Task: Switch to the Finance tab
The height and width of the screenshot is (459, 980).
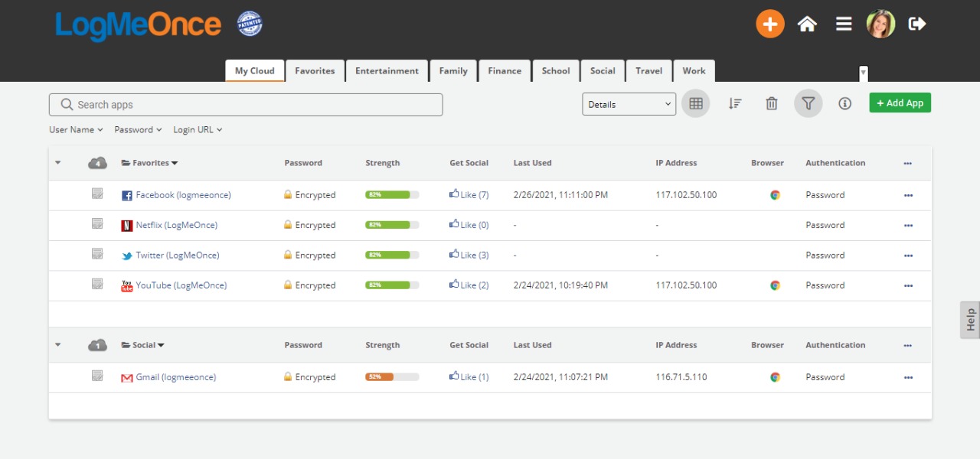Action: click(505, 70)
